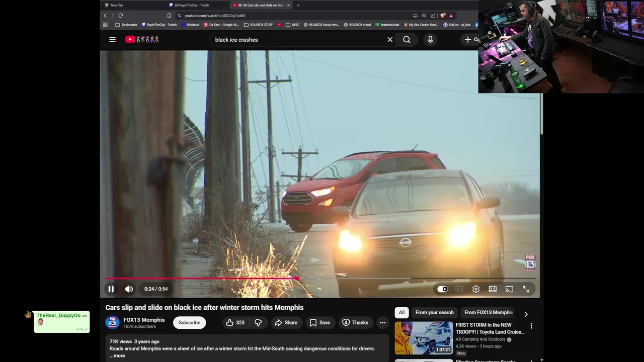Image resolution: width=644 pixels, height=362 pixels.
Task: Switch to theater mode
Action: (x=493, y=289)
